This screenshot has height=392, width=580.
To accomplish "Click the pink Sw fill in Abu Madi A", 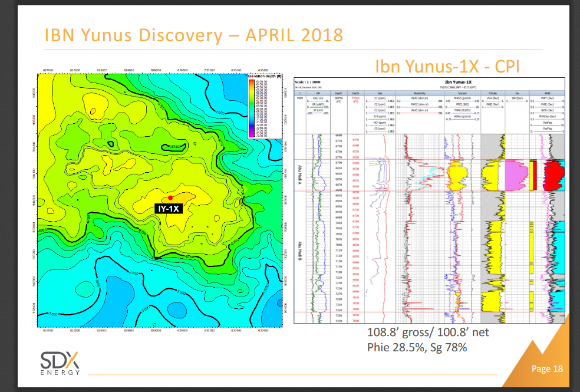I will [x=516, y=176].
